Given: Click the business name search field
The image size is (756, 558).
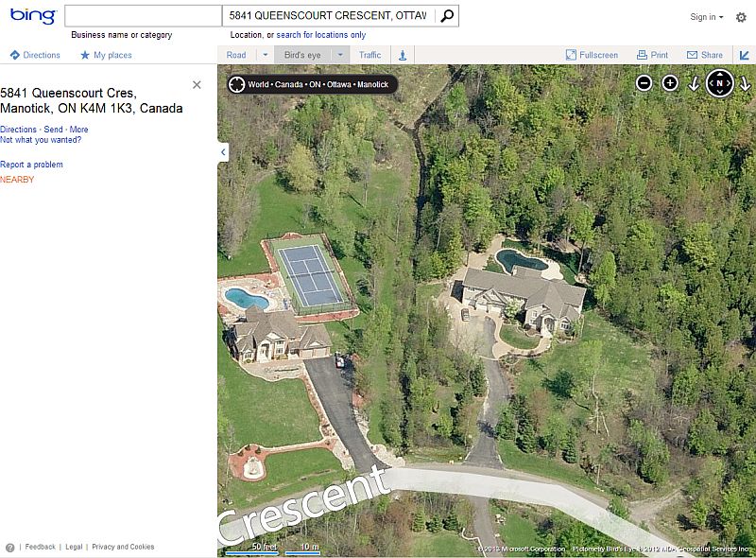Looking at the screenshot, I should pyautogui.click(x=143, y=16).
